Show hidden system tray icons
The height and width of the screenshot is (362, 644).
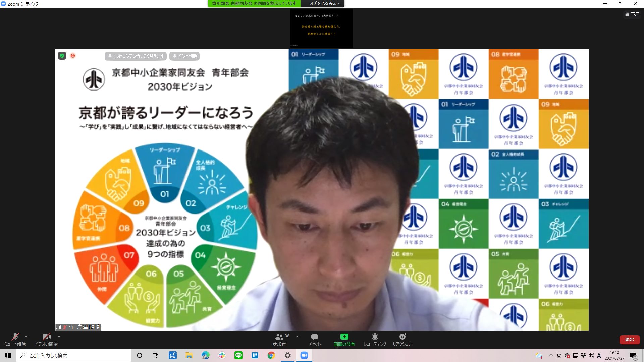tap(551, 355)
